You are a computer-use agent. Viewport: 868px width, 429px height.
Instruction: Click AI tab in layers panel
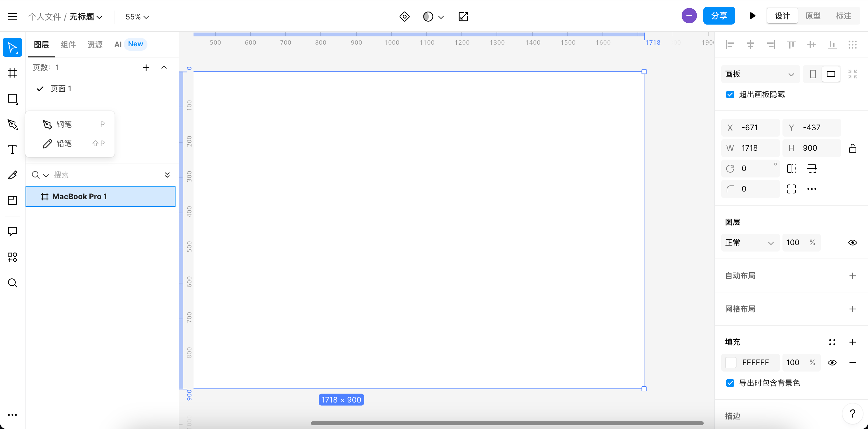[x=118, y=44]
